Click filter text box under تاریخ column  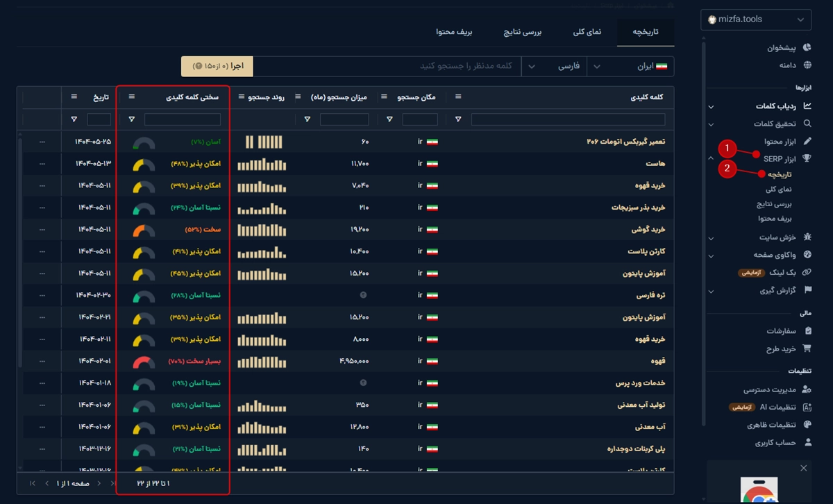click(x=99, y=119)
